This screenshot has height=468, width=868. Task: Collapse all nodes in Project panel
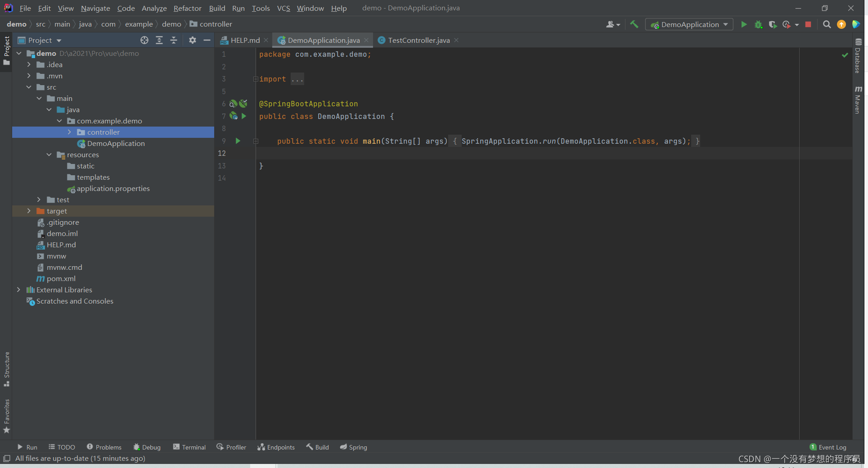click(174, 40)
